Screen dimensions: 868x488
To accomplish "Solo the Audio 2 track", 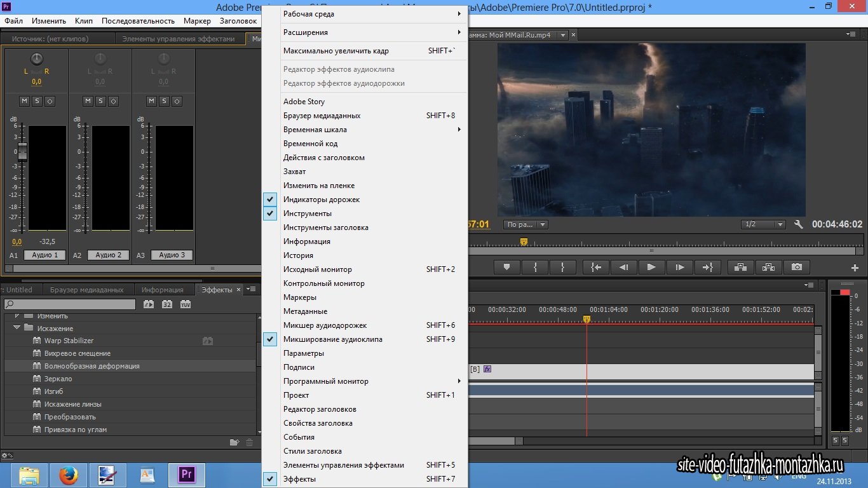I will (100, 101).
